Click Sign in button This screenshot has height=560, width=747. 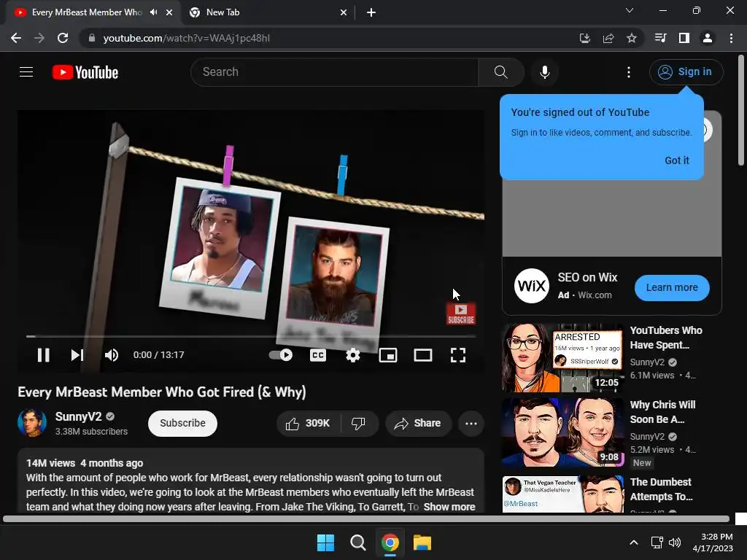point(686,72)
